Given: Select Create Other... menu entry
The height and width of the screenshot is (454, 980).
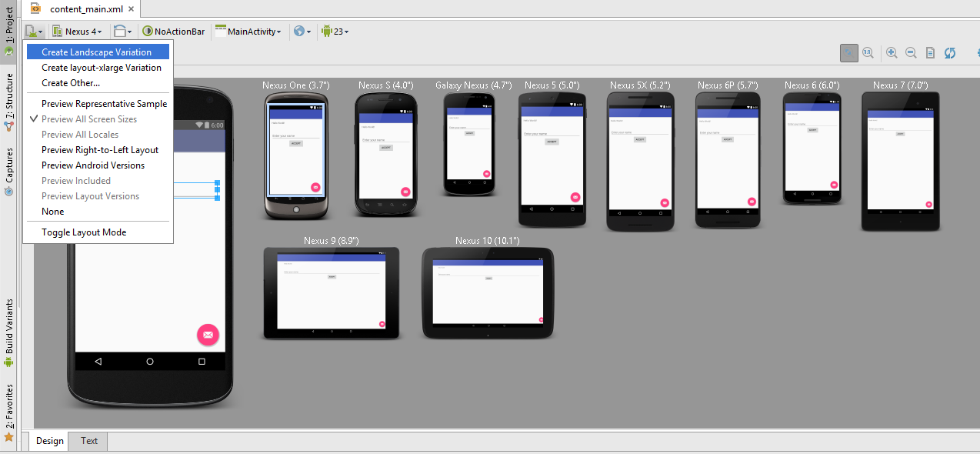Looking at the screenshot, I should pos(98,83).
